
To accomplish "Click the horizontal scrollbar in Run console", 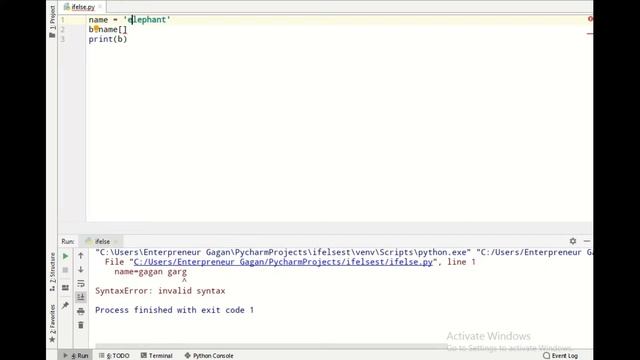I will [271, 346].
